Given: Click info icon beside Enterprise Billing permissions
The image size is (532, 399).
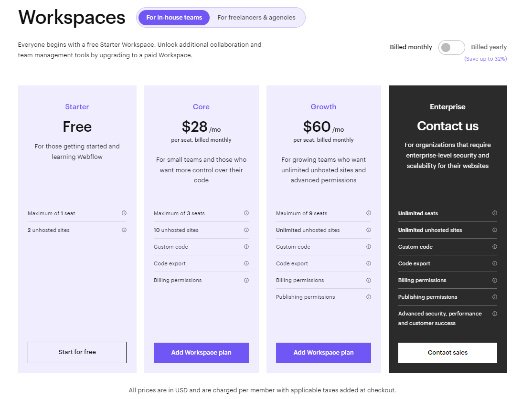Looking at the screenshot, I should coord(495,280).
